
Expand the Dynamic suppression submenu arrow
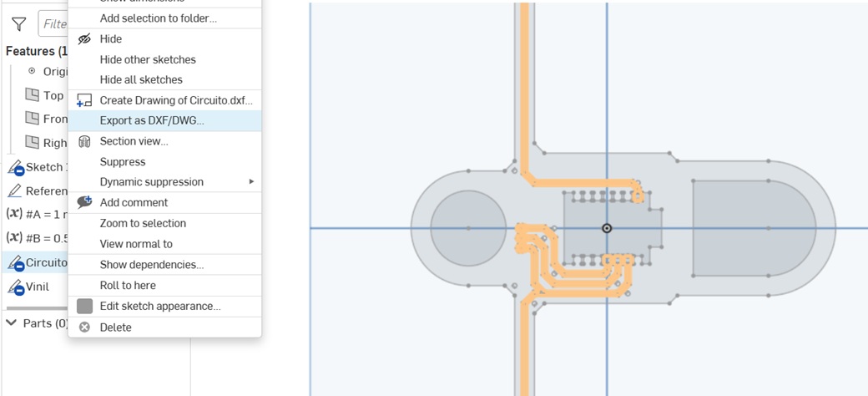point(251,181)
